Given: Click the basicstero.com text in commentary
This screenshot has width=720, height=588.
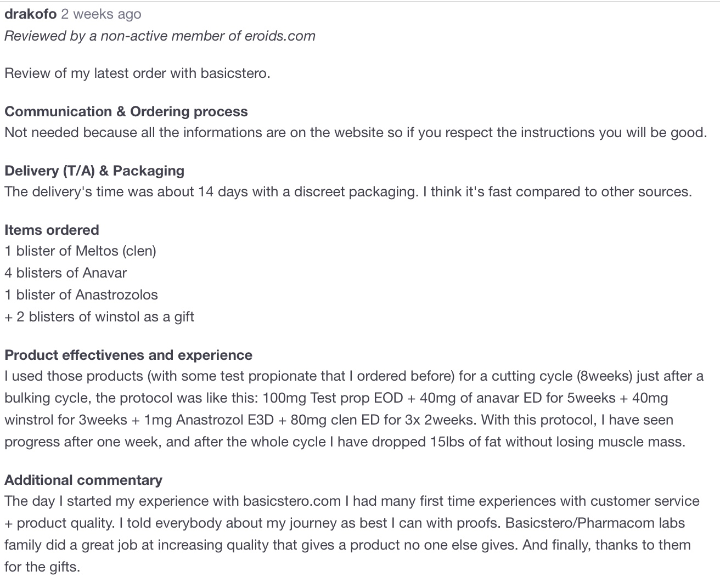Looking at the screenshot, I should [292, 501].
